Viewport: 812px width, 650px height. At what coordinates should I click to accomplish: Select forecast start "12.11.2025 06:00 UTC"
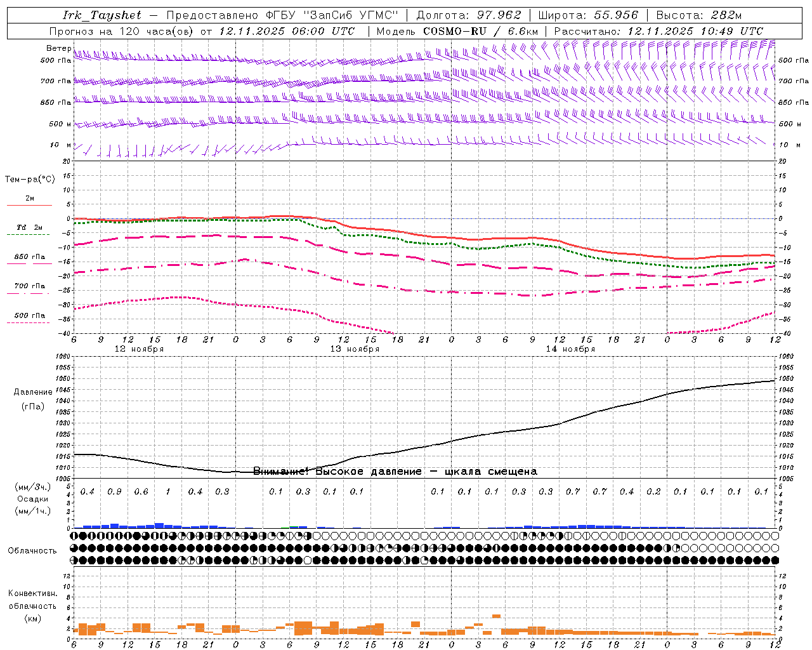pyautogui.click(x=287, y=31)
